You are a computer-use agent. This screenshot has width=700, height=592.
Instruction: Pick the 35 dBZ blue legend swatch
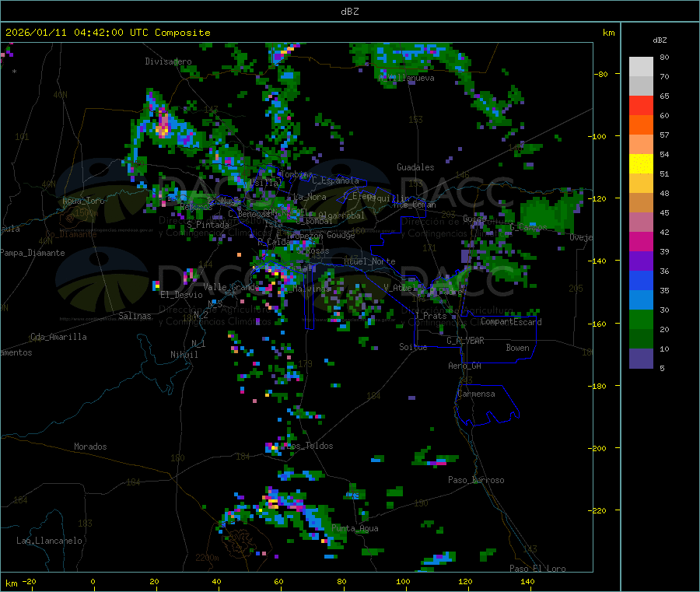tap(641, 280)
